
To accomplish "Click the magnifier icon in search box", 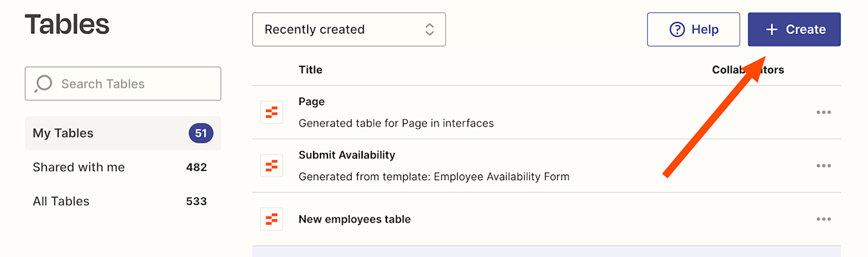I will [43, 84].
